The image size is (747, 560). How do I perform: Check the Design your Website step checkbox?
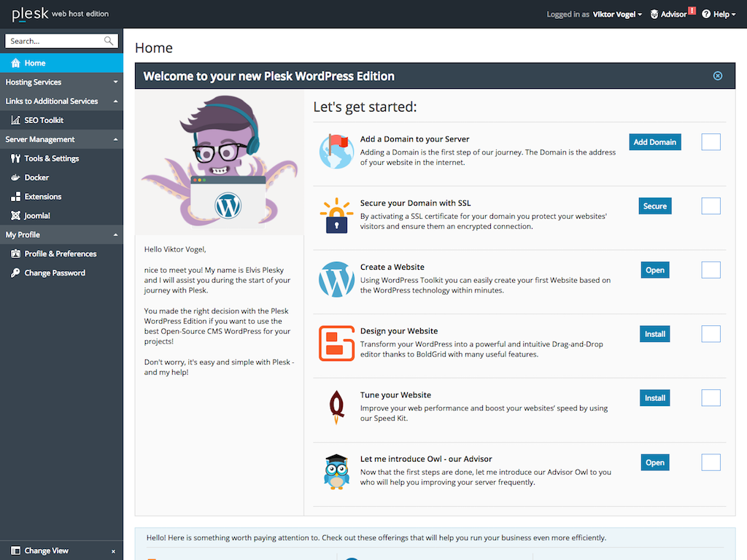pos(711,334)
